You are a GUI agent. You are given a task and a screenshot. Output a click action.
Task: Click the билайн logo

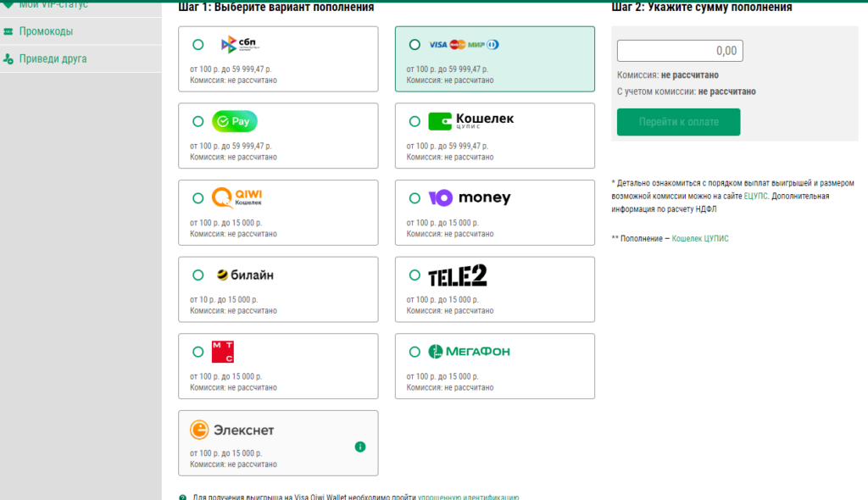click(245, 275)
